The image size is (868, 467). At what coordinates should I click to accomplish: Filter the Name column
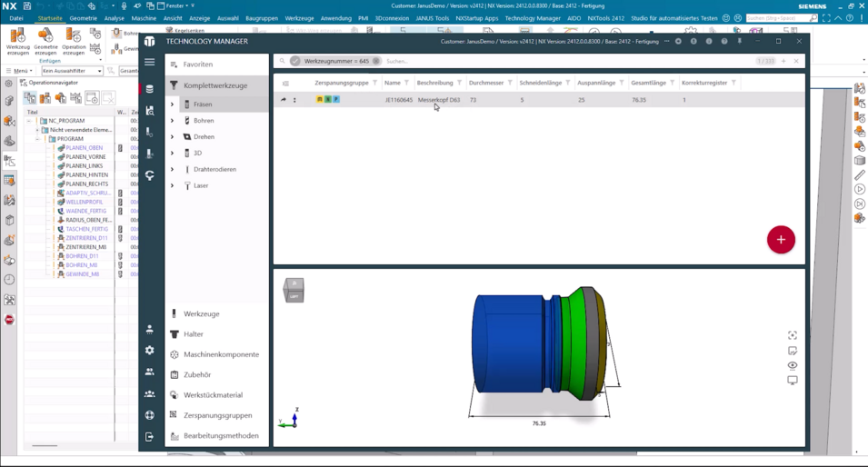tap(406, 83)
